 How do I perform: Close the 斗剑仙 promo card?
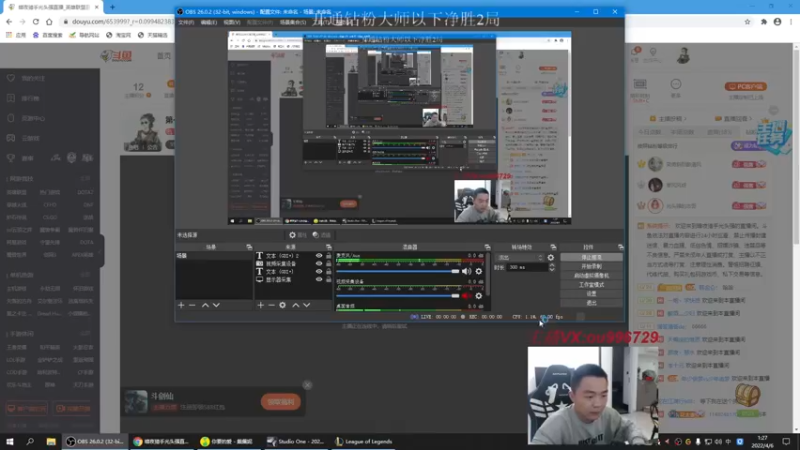(307, 385)
